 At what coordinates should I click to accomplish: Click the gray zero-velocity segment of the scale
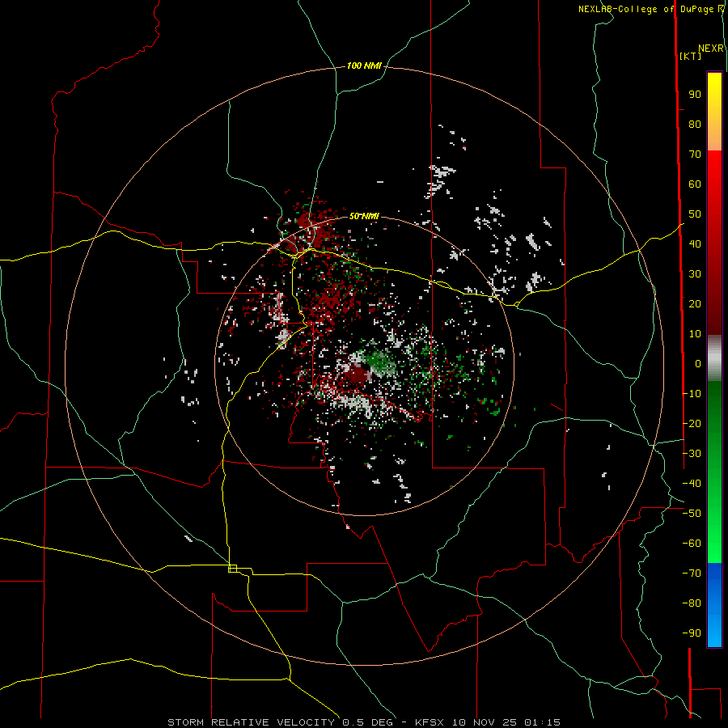pyautogui.click(x=714, y=358)
